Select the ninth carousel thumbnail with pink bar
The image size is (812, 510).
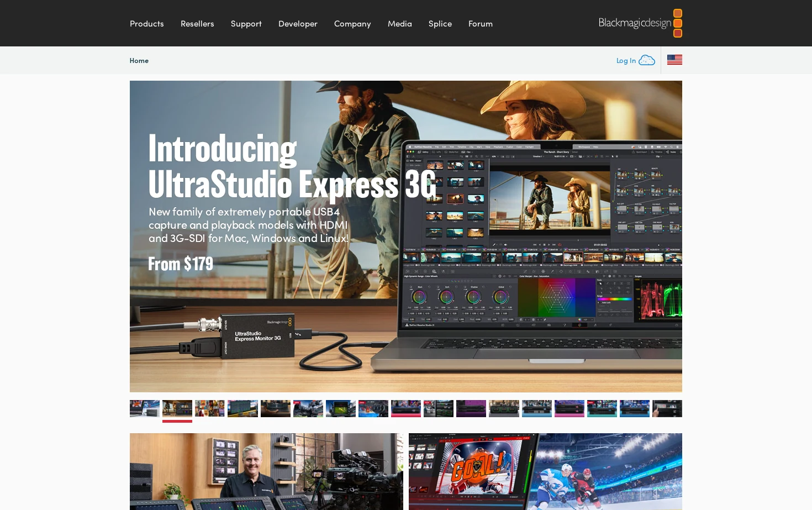click(x=406, y=408)
